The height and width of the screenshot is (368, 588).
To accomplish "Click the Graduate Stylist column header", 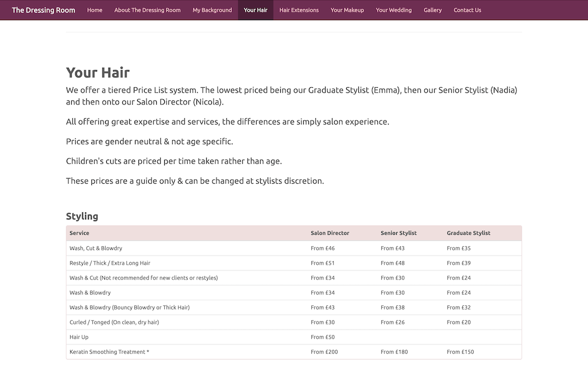I will [x=469, y=233].
